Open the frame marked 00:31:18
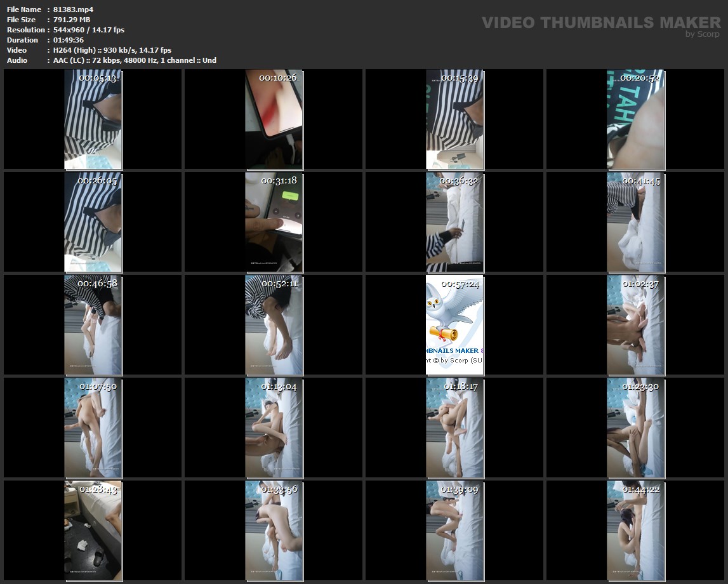This screenshot has width=728, height=584. point(274,222)
